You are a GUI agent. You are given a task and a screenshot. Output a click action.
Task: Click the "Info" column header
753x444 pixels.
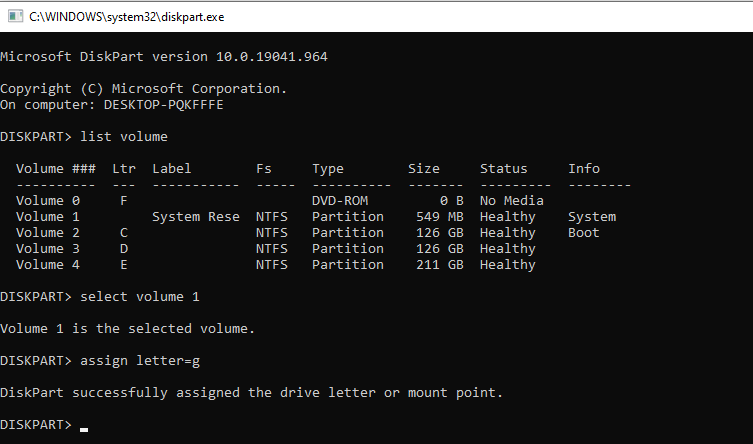pos(584,168)
